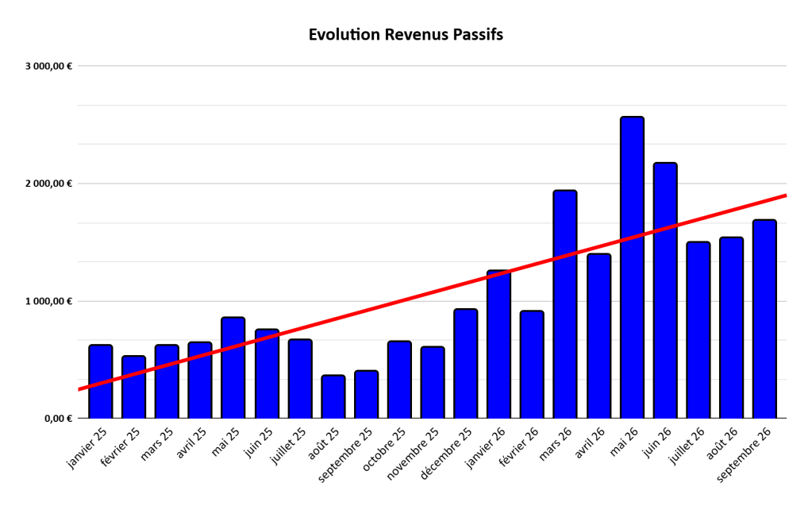Click the juillet 26 axis label

pos(687,447)
